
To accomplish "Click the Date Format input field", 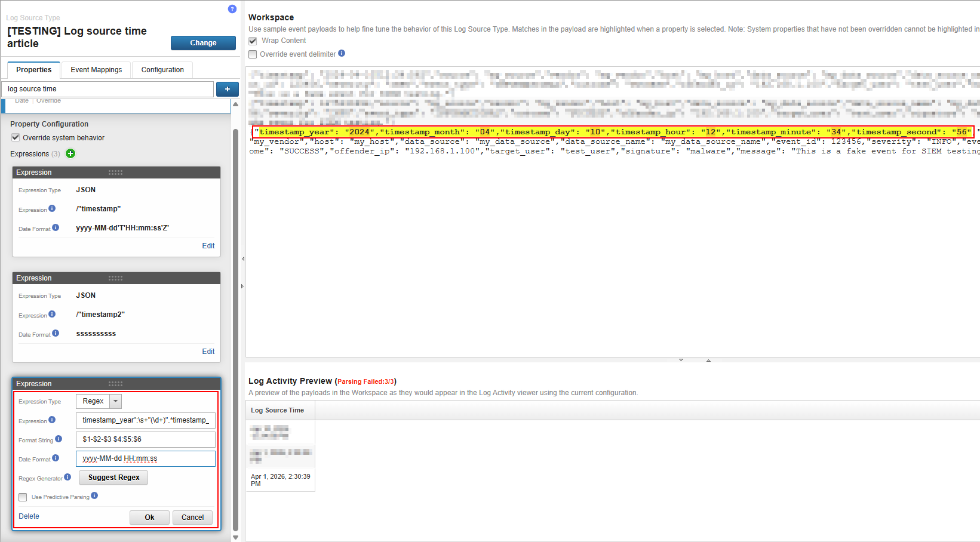I will (145, 458).
